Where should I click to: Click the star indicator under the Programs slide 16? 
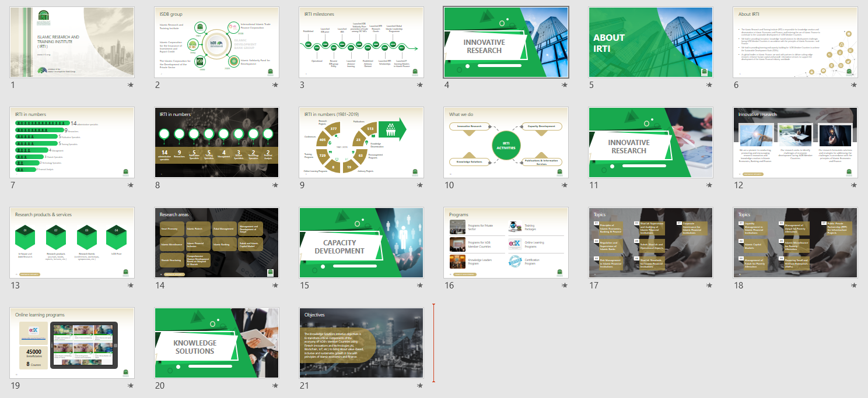[563, 285]
